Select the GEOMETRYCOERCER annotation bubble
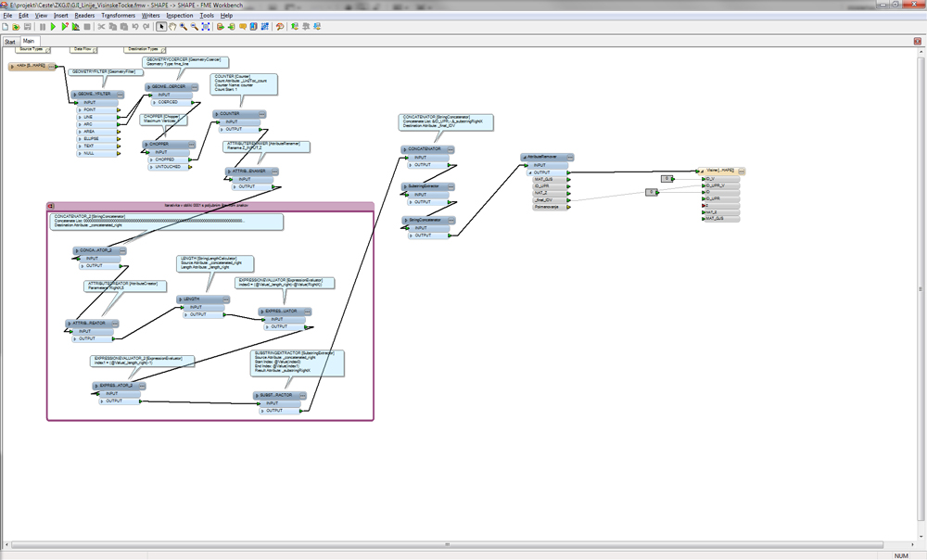927x560 pixels. (x=184, y=62)
